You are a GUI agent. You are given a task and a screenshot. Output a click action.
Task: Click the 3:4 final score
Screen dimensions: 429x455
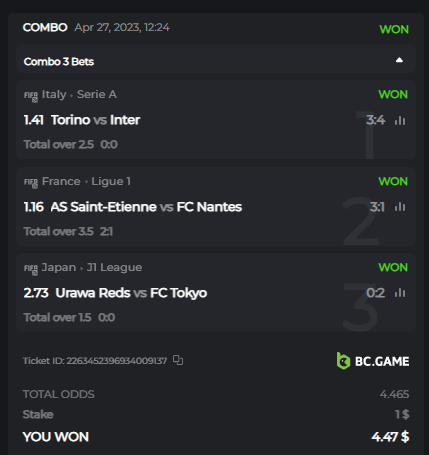376,120
